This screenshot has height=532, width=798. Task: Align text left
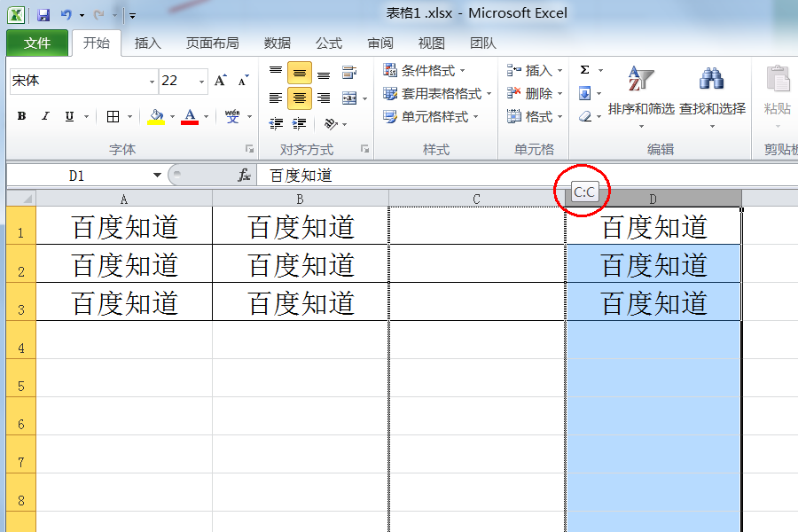click(x=276, y=98)
